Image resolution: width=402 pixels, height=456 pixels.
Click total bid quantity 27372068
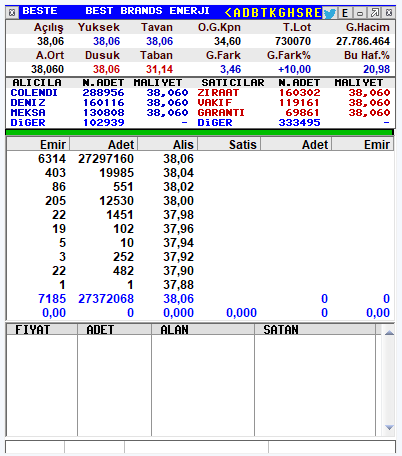(106, 299)
